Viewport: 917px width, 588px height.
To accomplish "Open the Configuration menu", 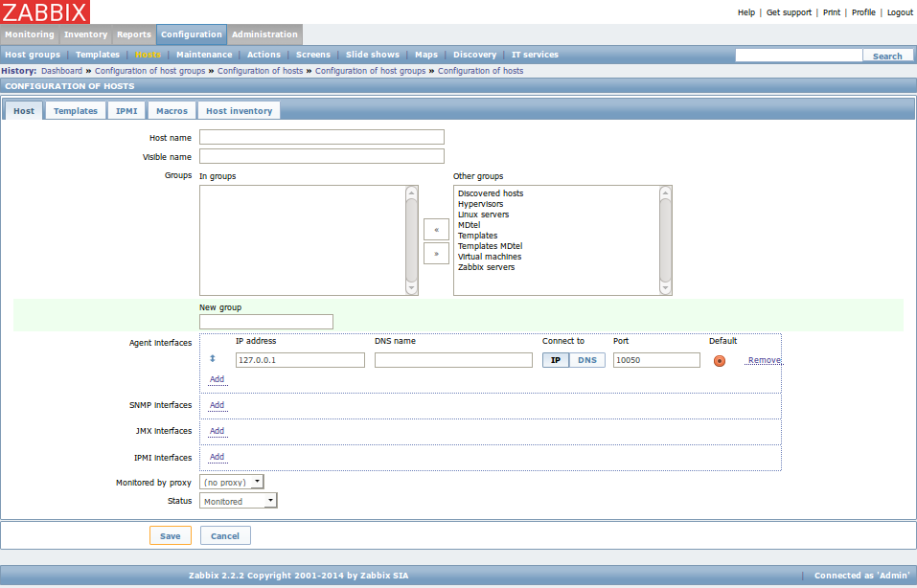I will coord(192,34).
